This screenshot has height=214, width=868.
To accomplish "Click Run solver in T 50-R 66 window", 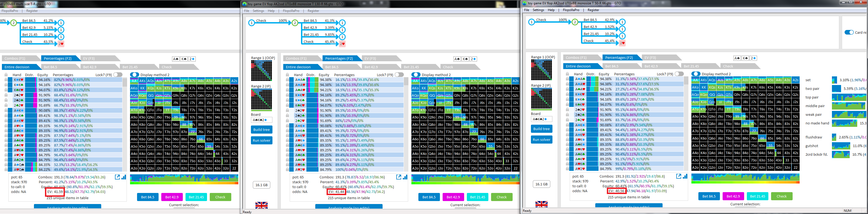I will [x=541, y=140].
